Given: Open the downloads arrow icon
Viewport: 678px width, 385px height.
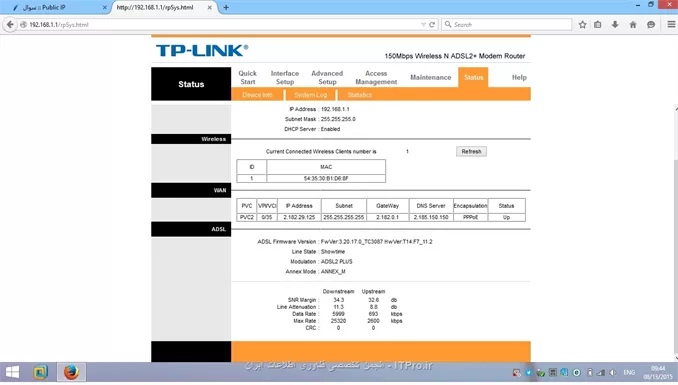Looking at the screenshot, I should [x=615, y=25].
